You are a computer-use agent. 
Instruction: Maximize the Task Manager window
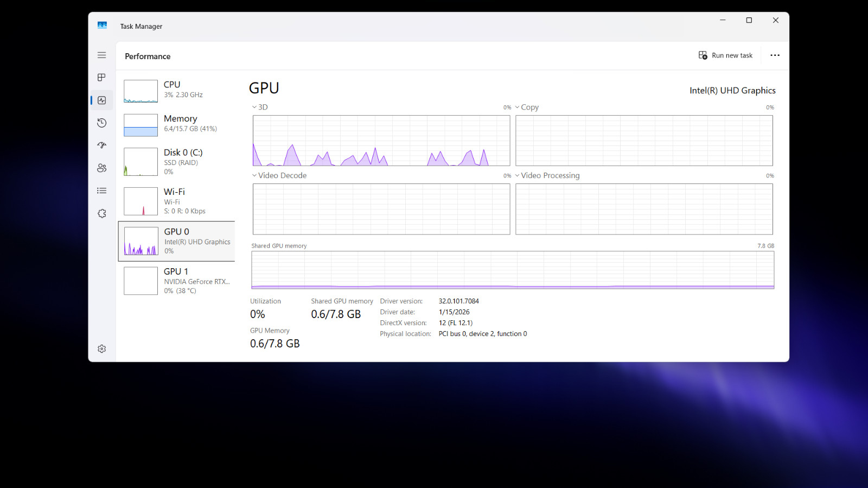click(749, 20)
